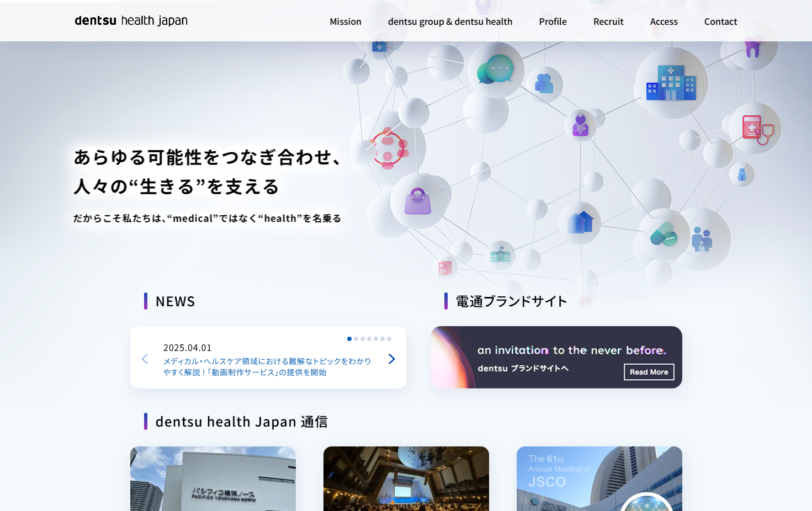Select the second news carousel dot
This screenshot has height=511, width=812.
(356, 339)
